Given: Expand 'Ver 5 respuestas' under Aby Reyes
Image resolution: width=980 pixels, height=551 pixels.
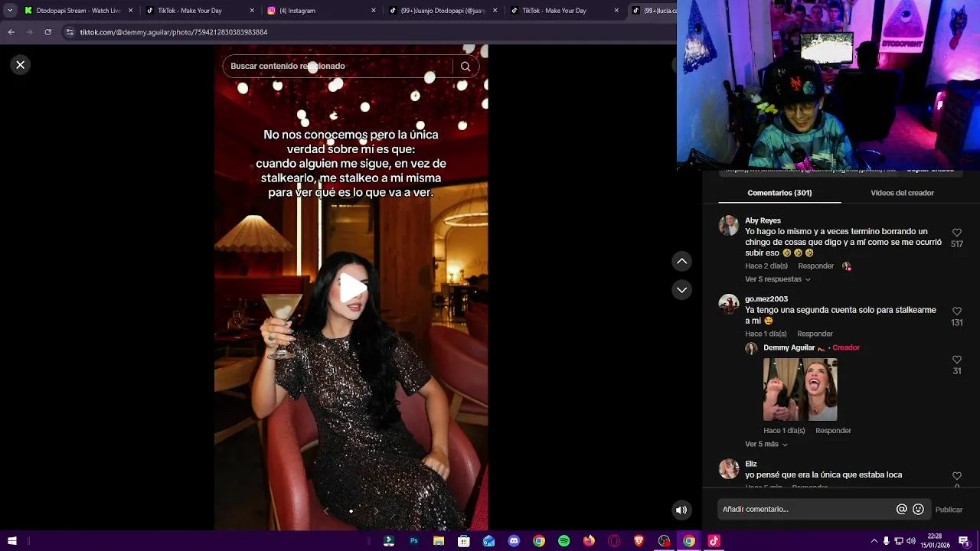Looking at the screenshot, I should 778,279.
